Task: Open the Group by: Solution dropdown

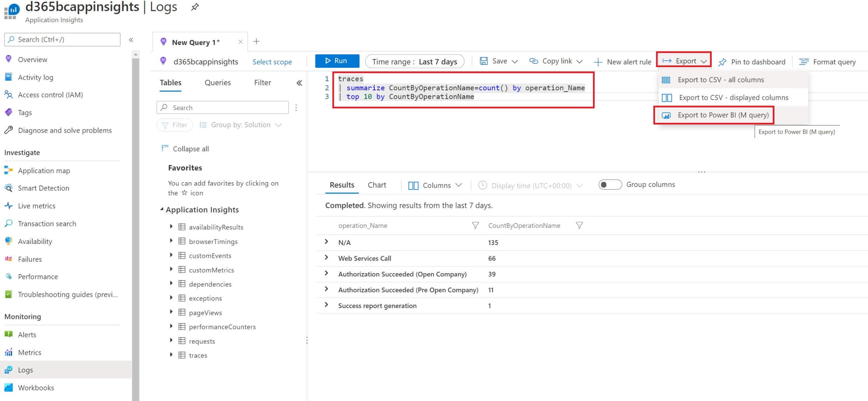Action: point(241,125)
